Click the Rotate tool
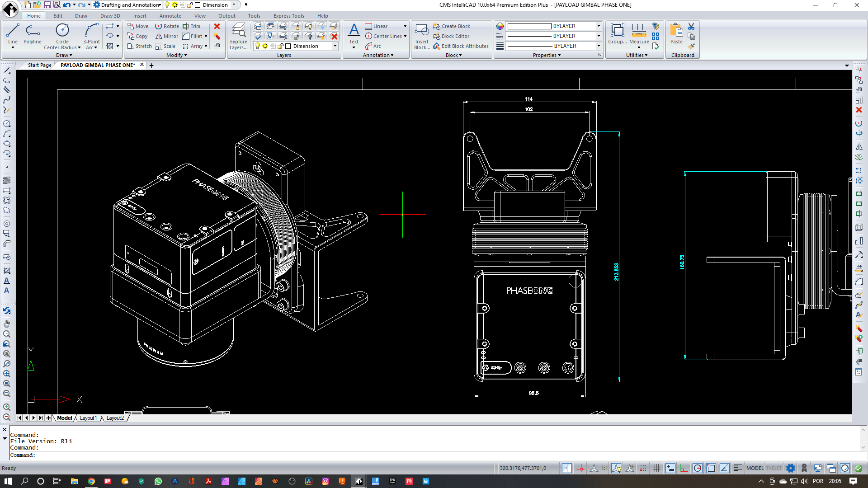Screen dimensions: 868x488 pyautogui.click(x=167, y=26)
